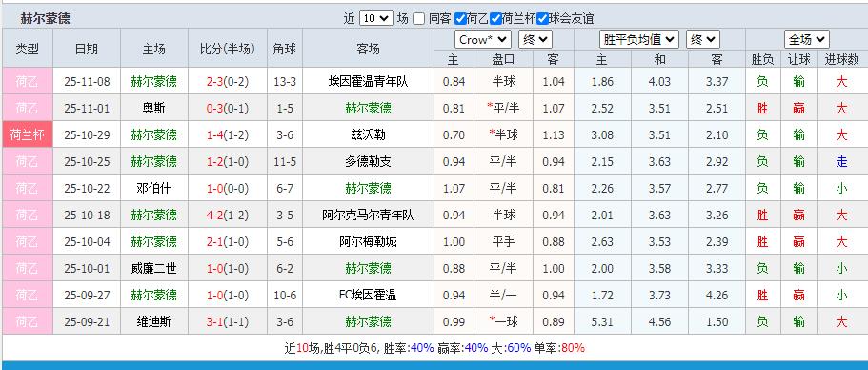
Task: Click the date 25-10-29
Action: coord(87,135)
